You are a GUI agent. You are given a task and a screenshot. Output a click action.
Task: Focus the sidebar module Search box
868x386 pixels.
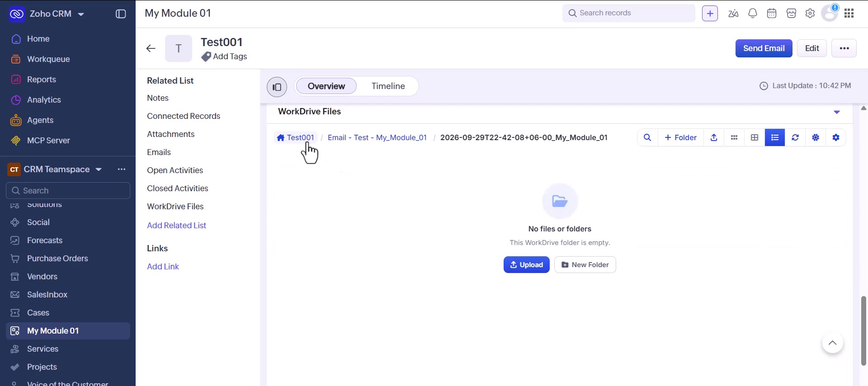pyautogui.click(x=68, y=191)
